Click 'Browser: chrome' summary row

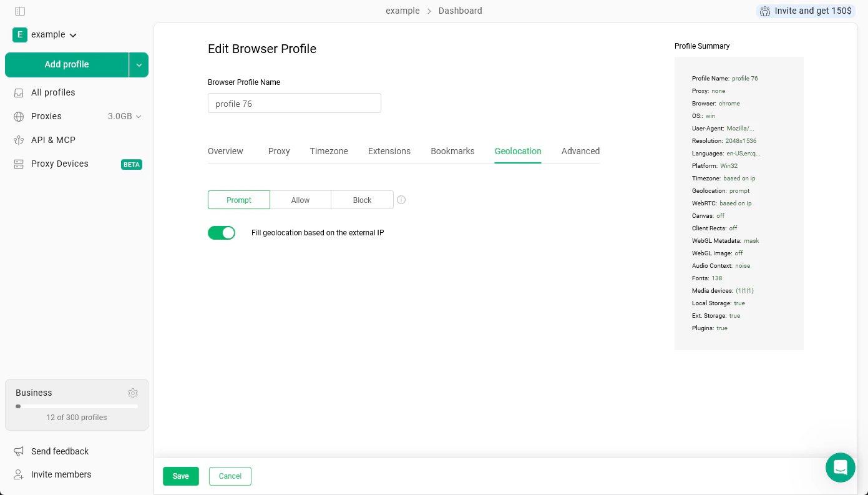(x=716, y=104)
